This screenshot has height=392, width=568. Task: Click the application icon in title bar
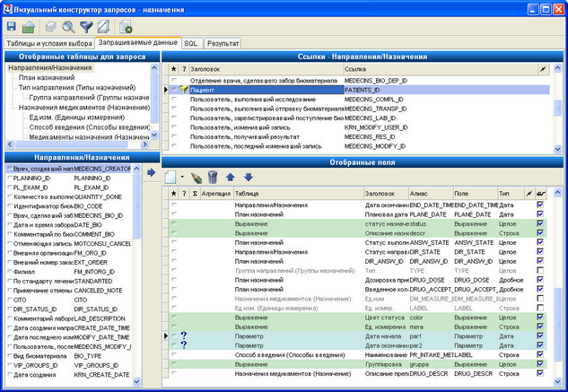tap(7, 9)
